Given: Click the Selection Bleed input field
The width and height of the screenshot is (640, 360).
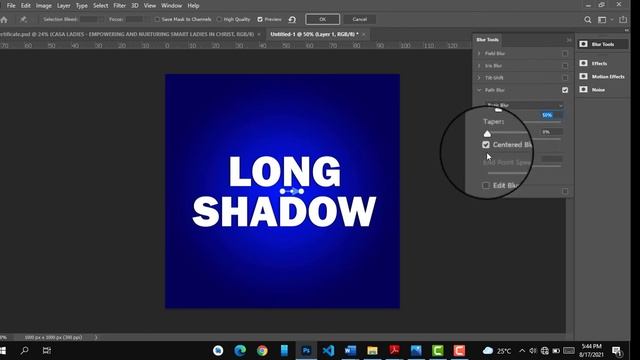Looking at the screenshot, I should click(89, 19).
